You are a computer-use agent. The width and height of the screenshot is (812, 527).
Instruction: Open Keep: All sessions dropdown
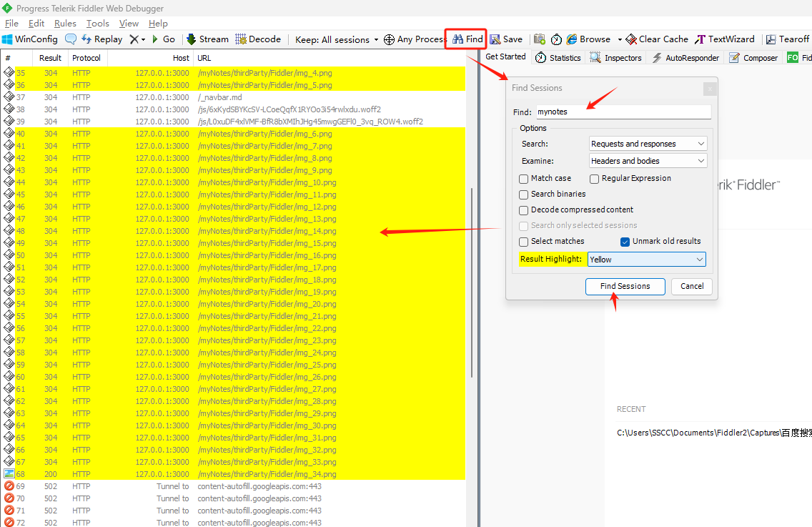[337, 39]
